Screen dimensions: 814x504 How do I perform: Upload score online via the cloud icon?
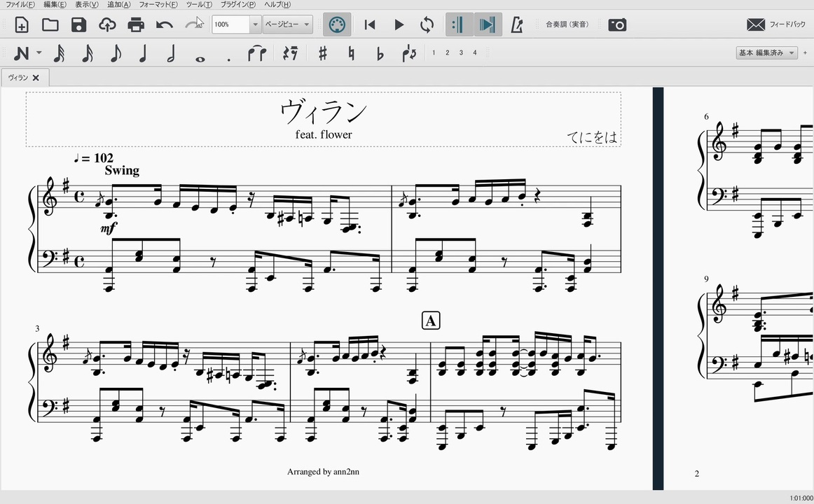(x=107, y=24)
